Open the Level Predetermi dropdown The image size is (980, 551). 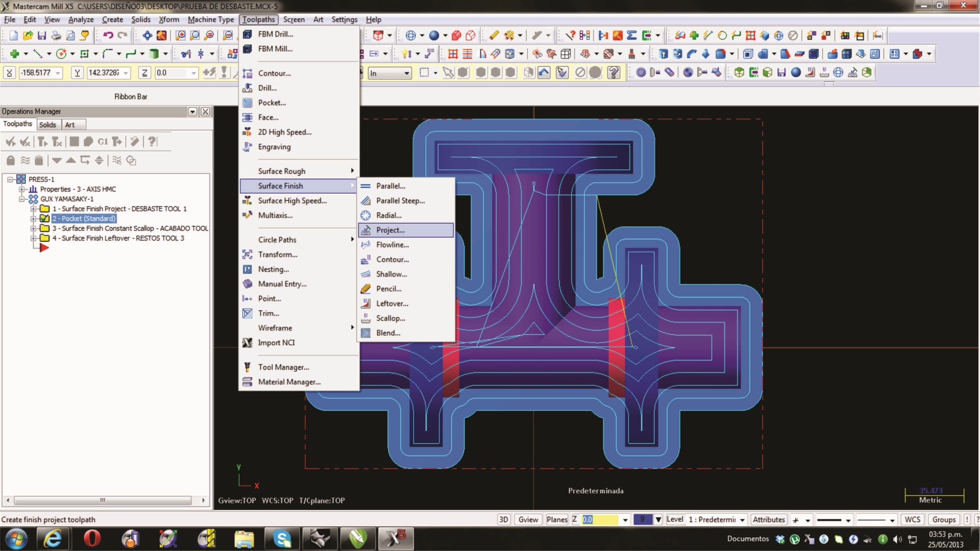click(742, 519)
